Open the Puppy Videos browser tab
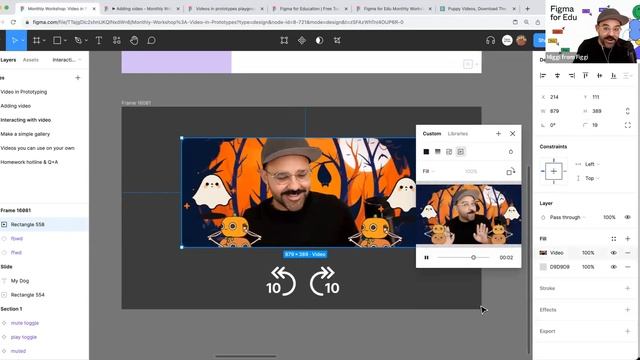Screen dimensions: 640x360 click(478, 9)
